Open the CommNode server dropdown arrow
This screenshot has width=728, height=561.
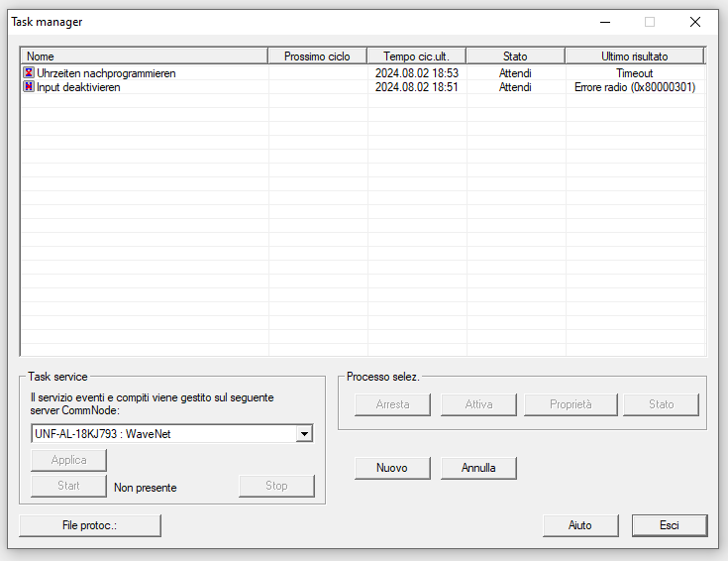[x=304, y=434]
